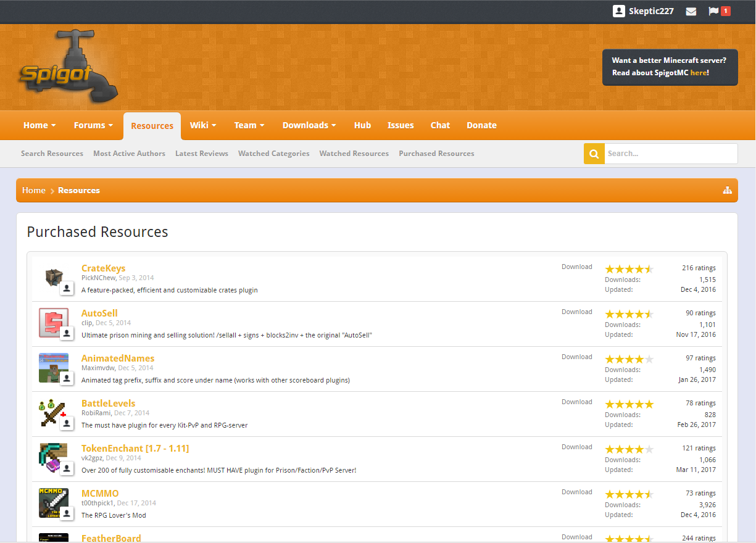Download the MCMMO resource
Screen dimensions: 756x543
tap(577, 492)
